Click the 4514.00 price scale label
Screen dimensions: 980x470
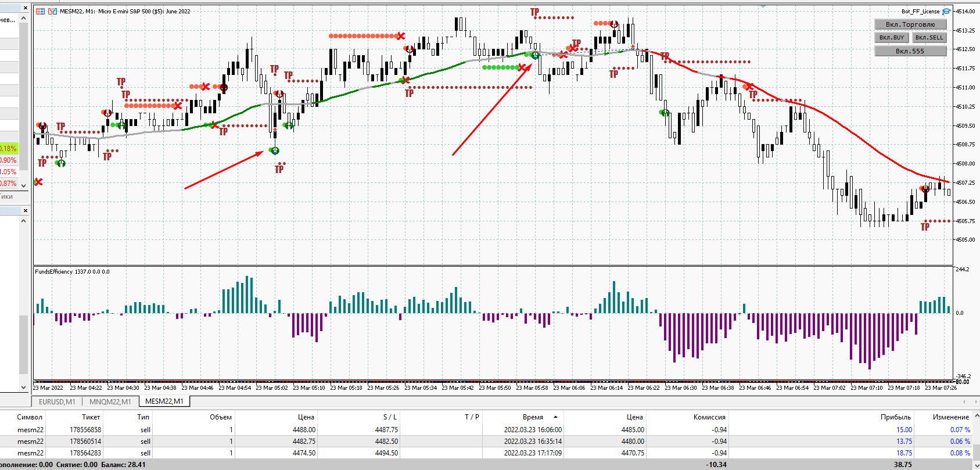(x=965, y=11)
